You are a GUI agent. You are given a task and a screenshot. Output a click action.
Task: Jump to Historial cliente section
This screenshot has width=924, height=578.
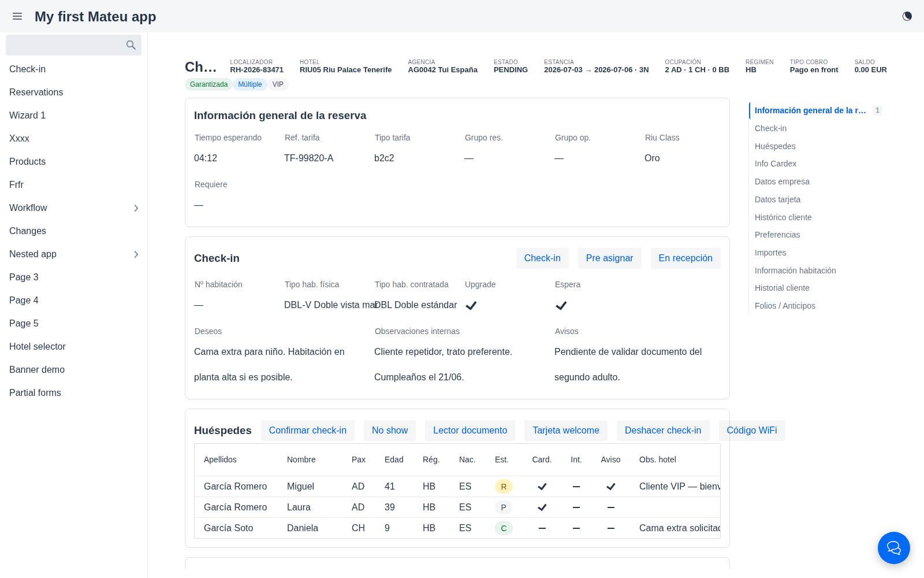click(x=782, y=288)
